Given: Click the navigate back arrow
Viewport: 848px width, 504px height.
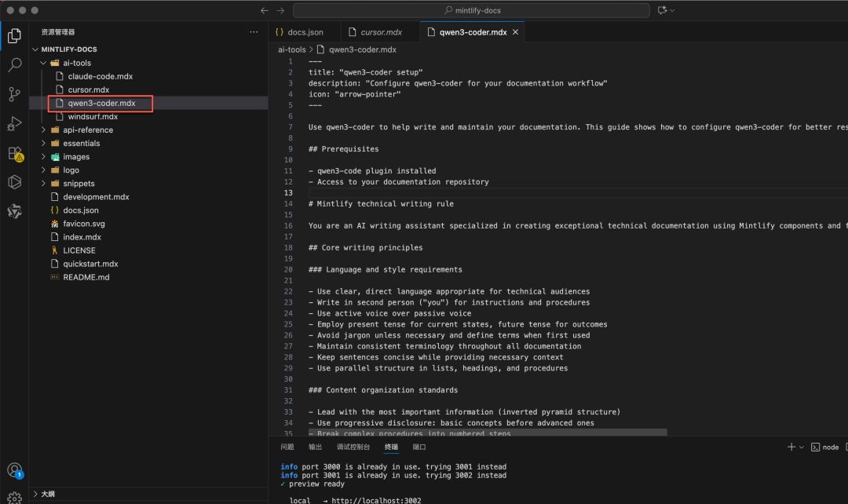Looking at the screenshot, I should pyautogui.click(x=265, y=10).
